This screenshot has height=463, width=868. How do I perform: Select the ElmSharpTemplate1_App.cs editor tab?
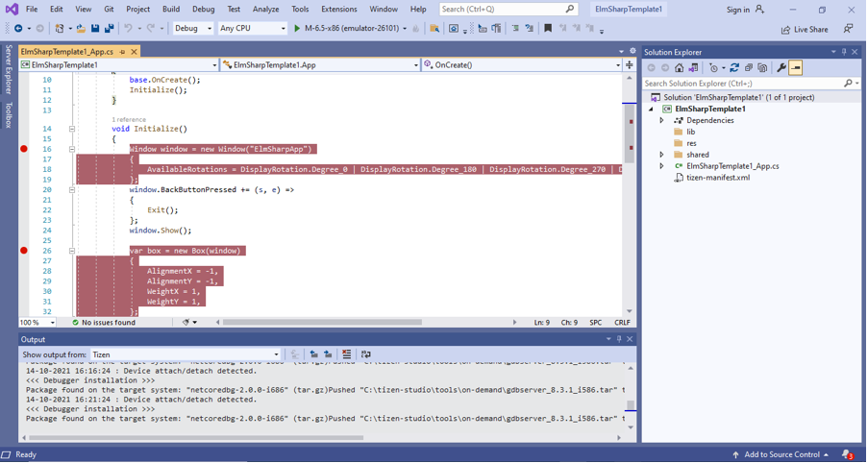(x=67, y=52)
